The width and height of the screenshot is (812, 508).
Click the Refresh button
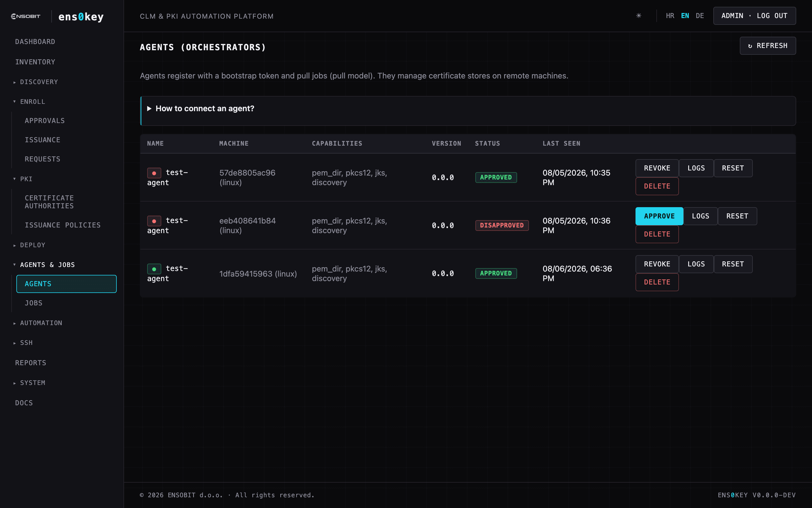768,46
